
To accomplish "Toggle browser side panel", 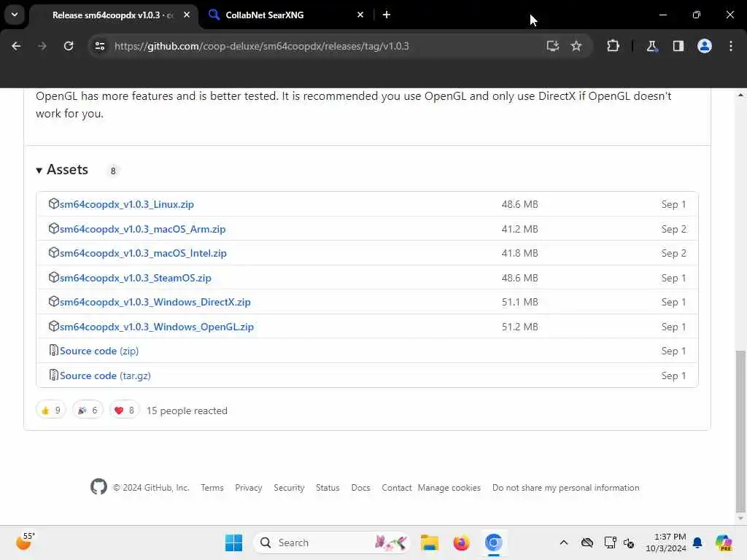I will coord(678,46).
